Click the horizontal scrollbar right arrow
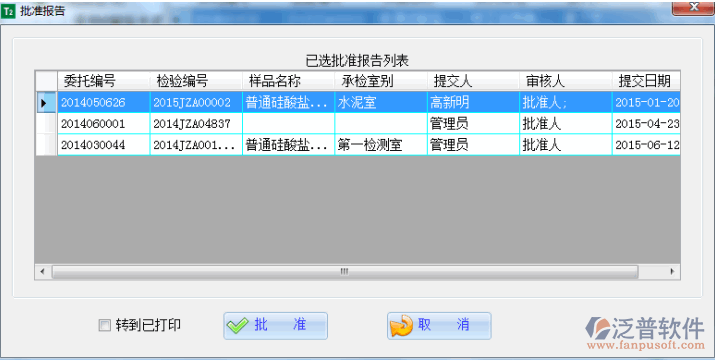This screenshot has width=715, height=361. [672, 272]
